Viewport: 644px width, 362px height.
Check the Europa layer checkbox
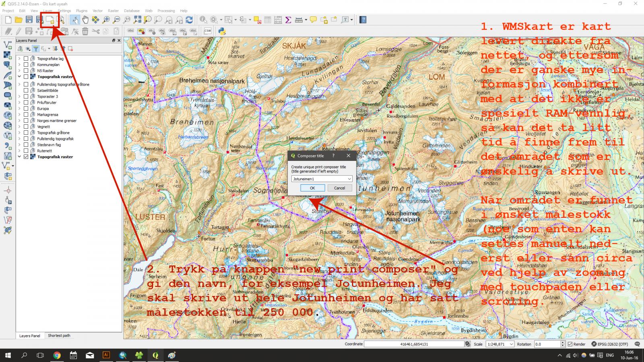click(x=26, y=109)
